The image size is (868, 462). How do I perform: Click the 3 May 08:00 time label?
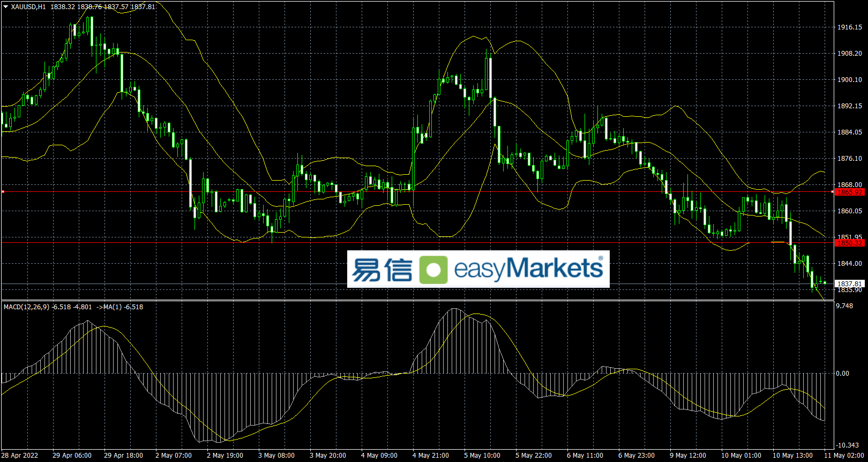pos(276,456)
